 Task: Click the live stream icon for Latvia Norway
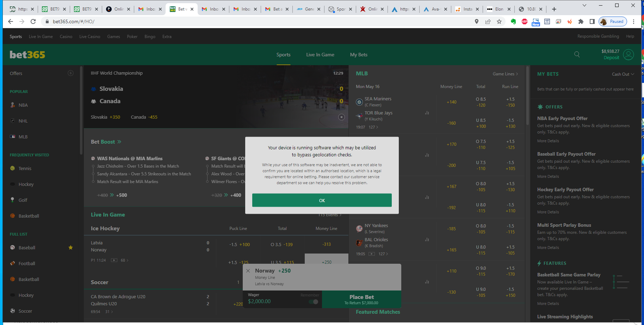114,260
